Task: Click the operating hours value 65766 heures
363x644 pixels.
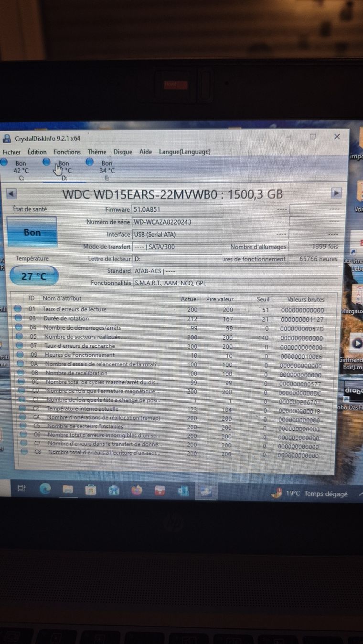Action: coord(314,259)
